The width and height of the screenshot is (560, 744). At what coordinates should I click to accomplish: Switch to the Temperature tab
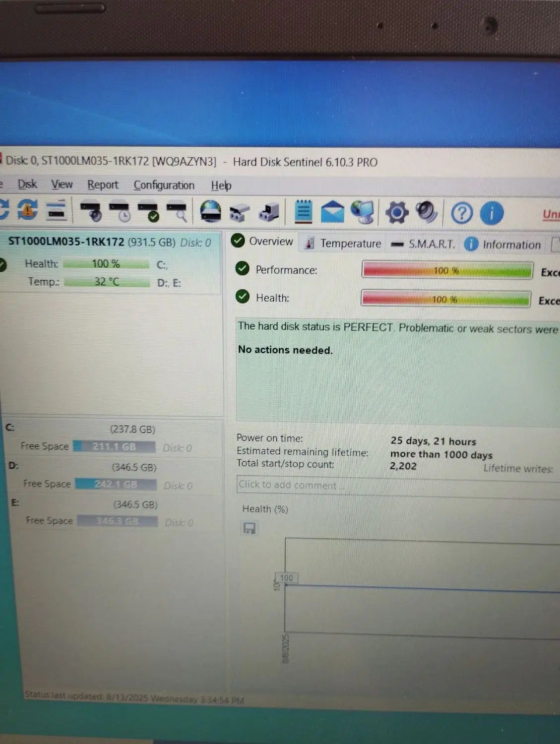pos(343,243)
